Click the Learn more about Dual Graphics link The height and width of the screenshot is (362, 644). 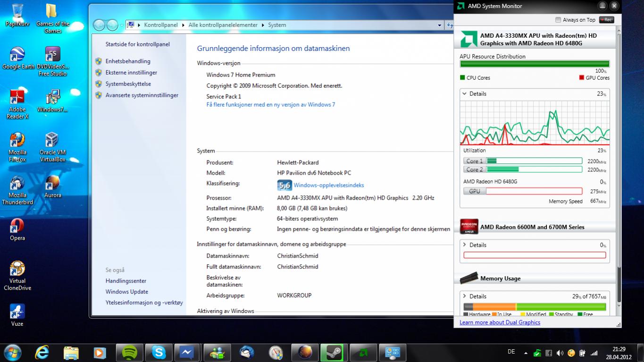pyautogui.click(x=500, y=322)
